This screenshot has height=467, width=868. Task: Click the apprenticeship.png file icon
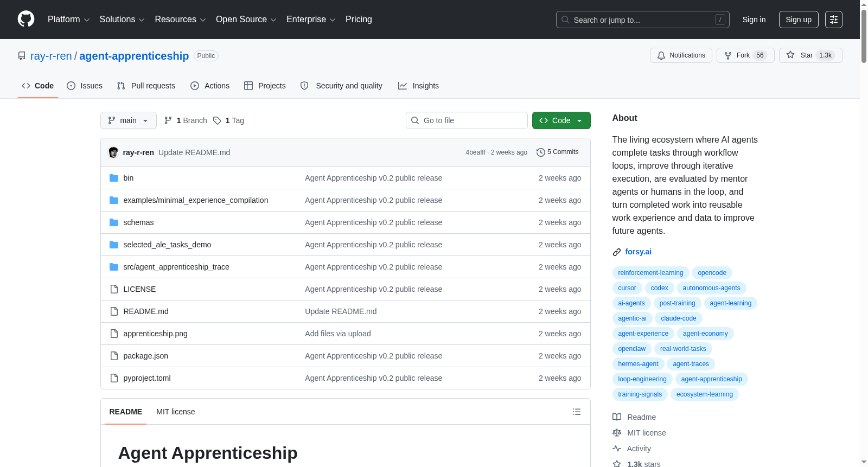point(114,334)
